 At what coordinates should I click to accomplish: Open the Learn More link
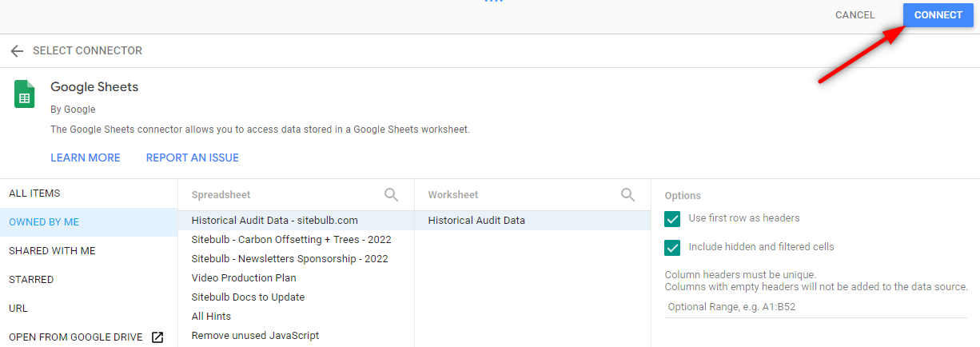(86, 158)
